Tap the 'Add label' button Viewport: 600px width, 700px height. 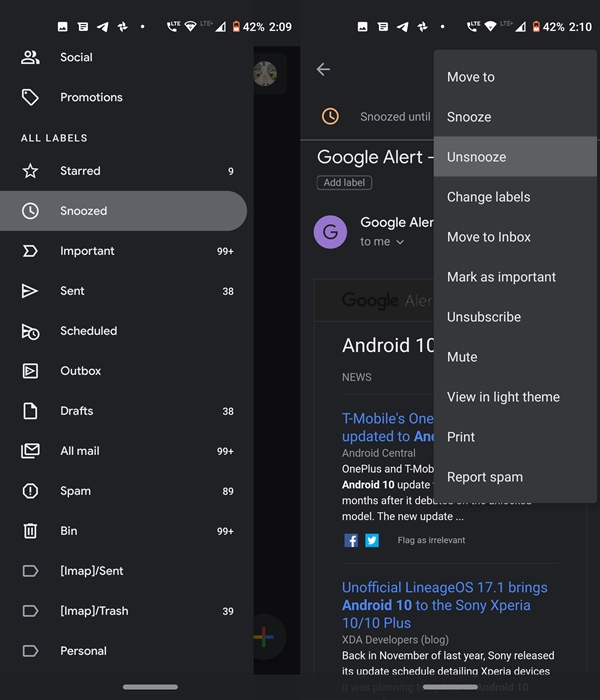point(344,183)
